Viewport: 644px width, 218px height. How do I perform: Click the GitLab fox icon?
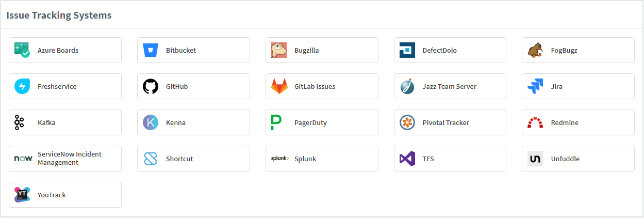point(279,86)
